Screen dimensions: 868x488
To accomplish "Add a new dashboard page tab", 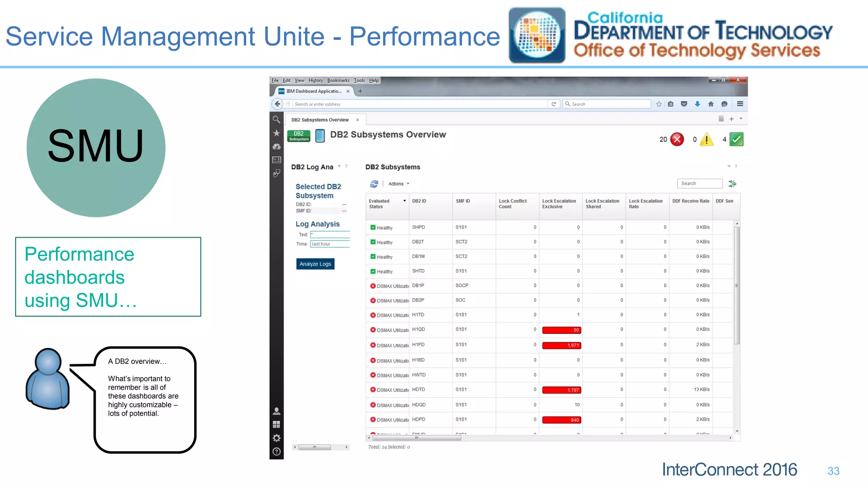I will (x=732, y=119).
